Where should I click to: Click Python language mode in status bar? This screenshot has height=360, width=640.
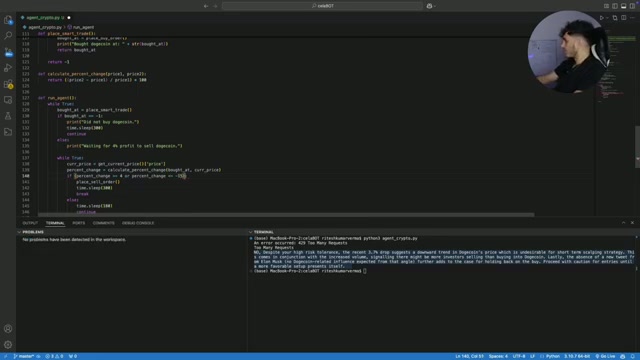(x=553, y=356)
